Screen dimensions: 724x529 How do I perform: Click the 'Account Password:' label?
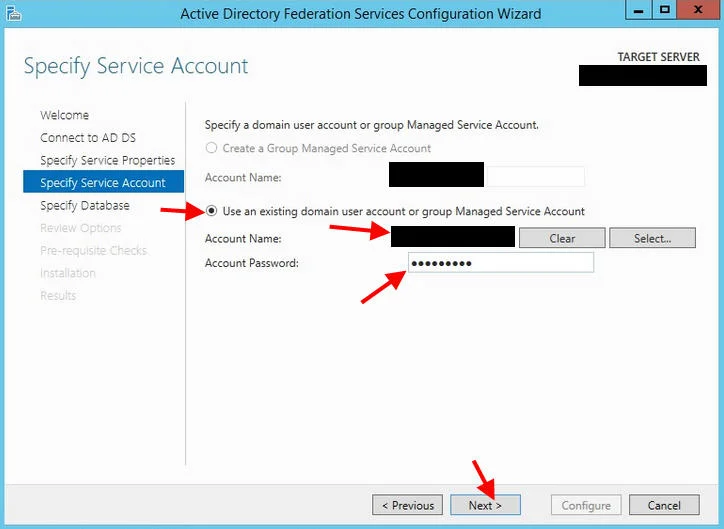tap(252, 263)
